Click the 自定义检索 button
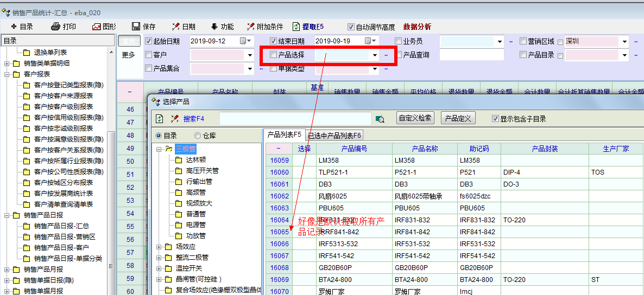 [415, 119]
